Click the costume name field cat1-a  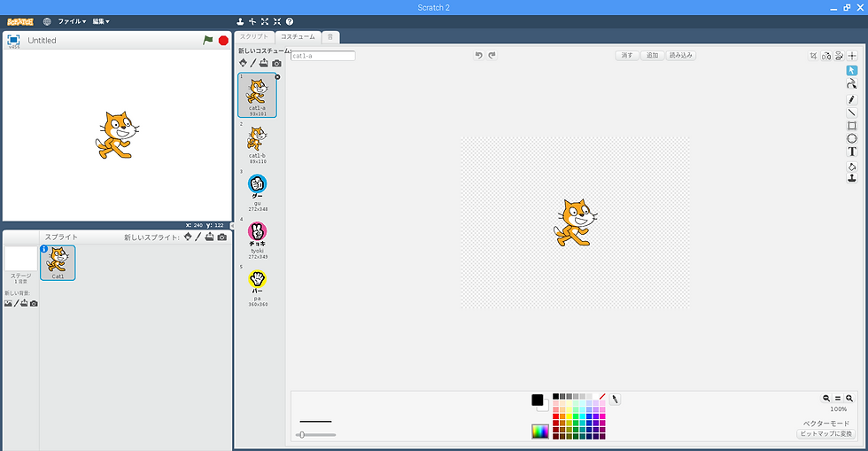(x=323, y=56)
